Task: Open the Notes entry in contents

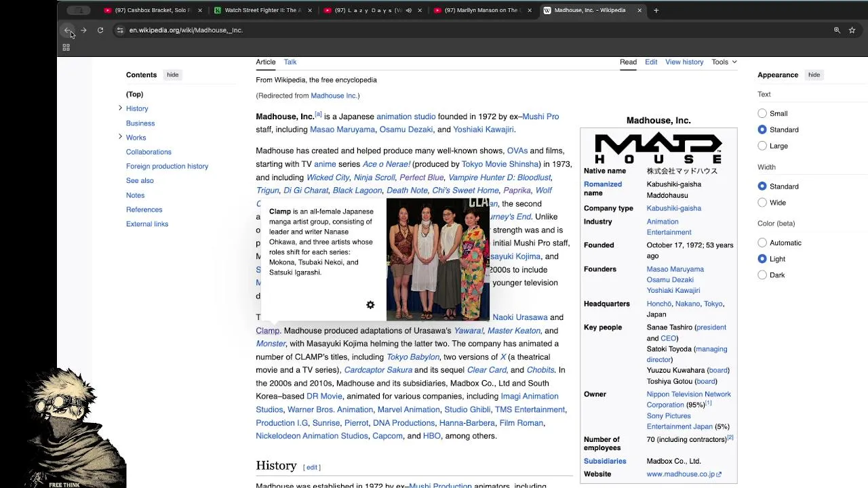Action: coord(135,195)
